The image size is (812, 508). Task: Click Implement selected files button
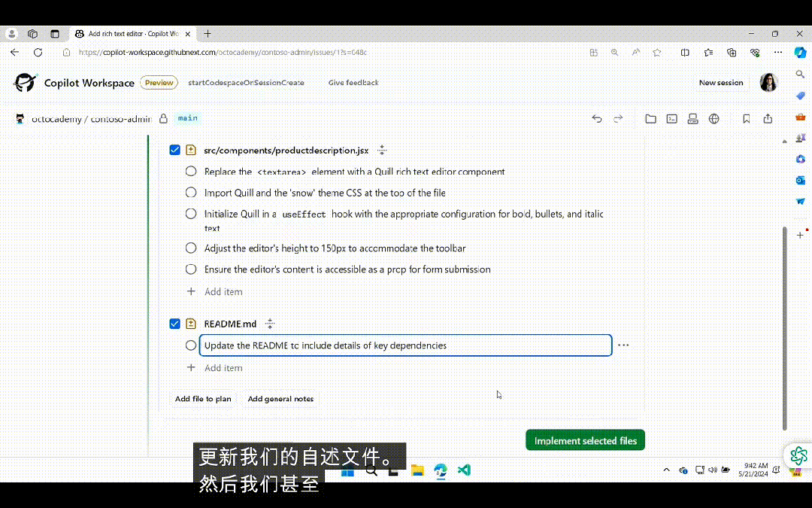[585, 440]
